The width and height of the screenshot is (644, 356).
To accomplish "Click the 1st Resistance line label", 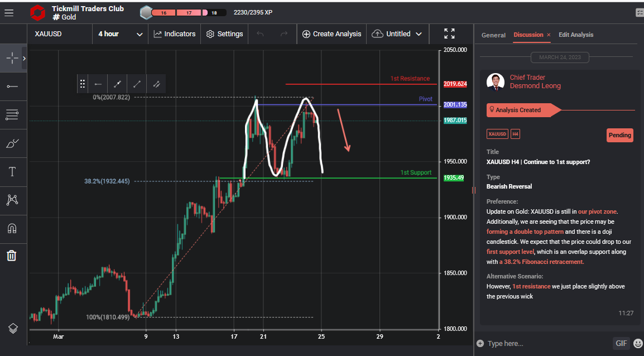I will point(410,79).
